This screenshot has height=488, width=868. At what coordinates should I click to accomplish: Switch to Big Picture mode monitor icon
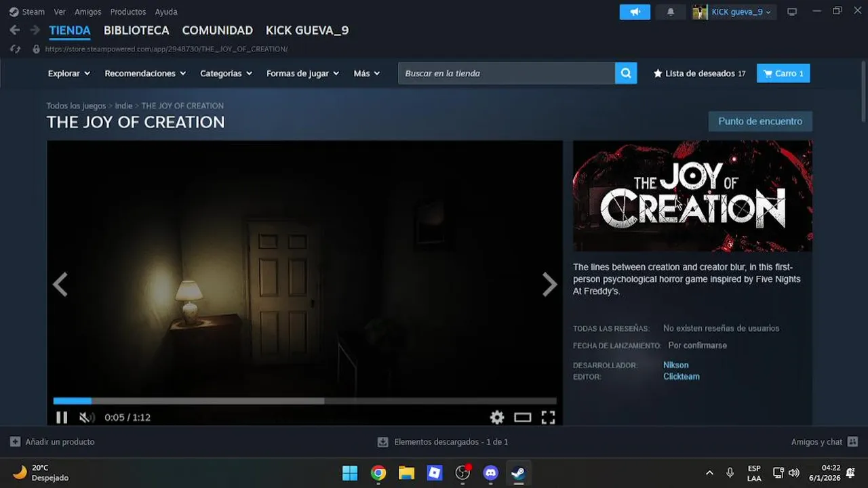click(x=792, y=12)
